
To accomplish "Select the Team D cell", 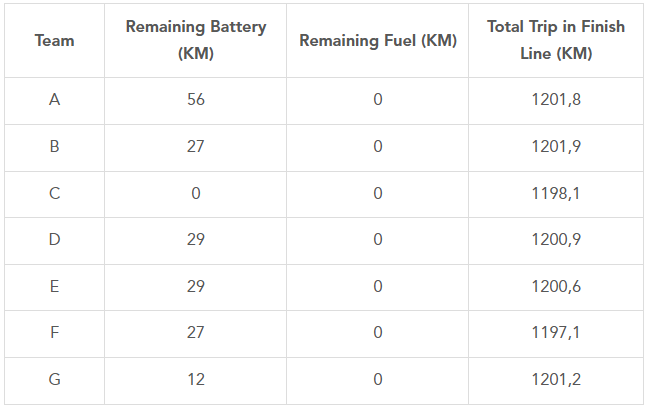I will point(54,240).
